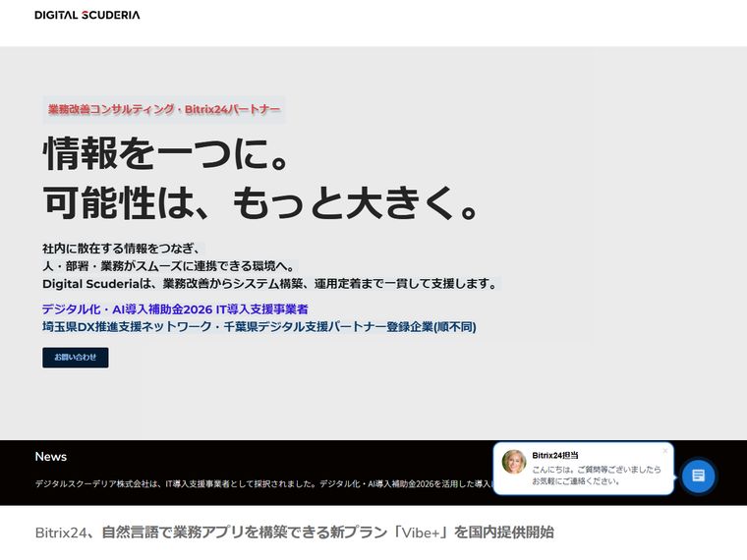
Task: Click the Digital Scuderiaは、業務改善から paragraph line
Action: click(x=269, y=284)
